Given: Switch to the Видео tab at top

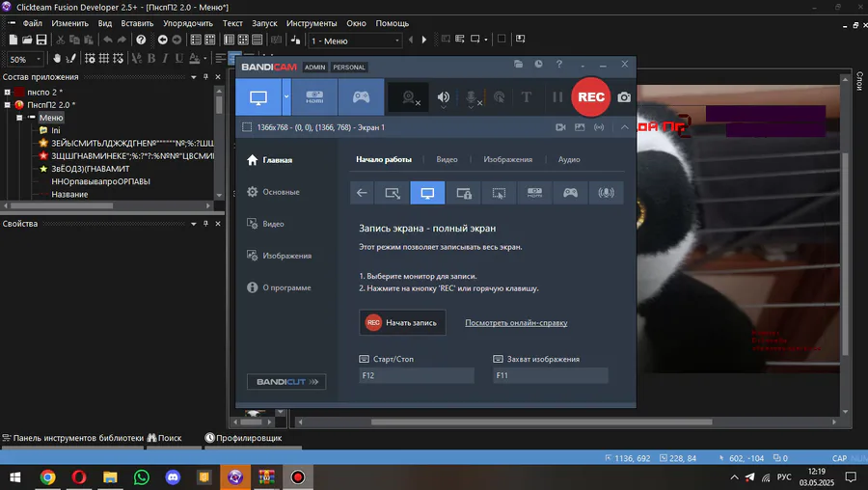Looking at the screenshot, I should tap(447, 159).
